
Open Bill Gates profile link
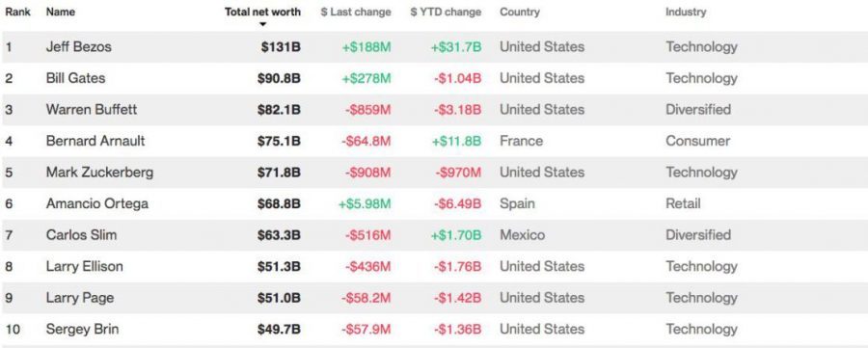[75, 78]
